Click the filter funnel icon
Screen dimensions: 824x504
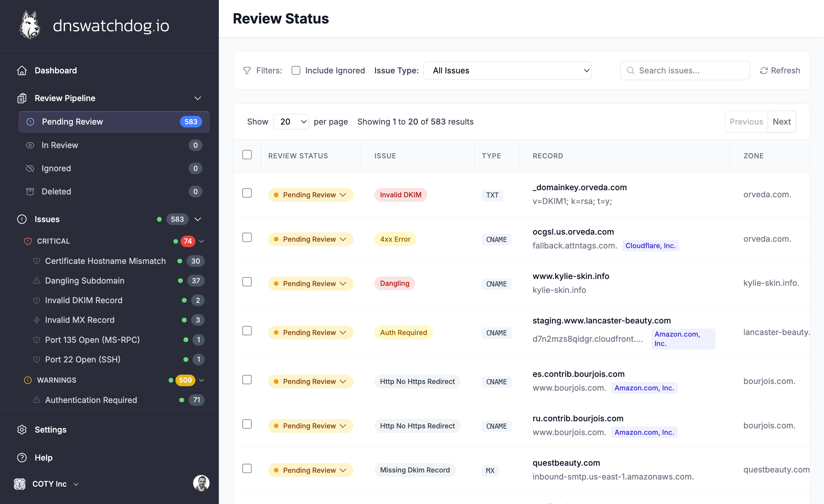(247, 70)
